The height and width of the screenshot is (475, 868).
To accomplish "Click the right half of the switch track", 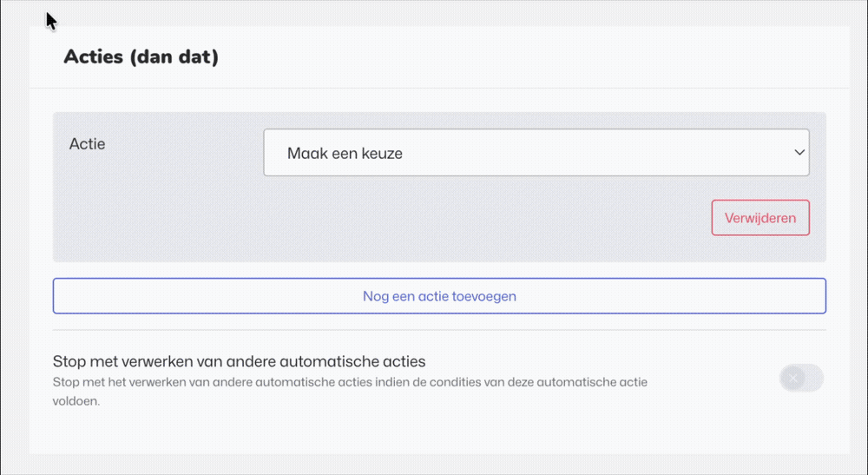I will [812, 378].
